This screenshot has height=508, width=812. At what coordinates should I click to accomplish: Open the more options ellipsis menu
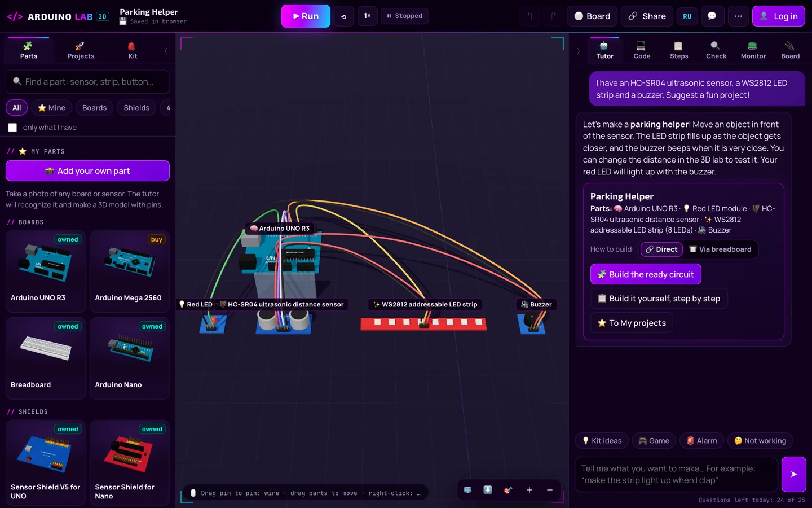coord(738,16)
